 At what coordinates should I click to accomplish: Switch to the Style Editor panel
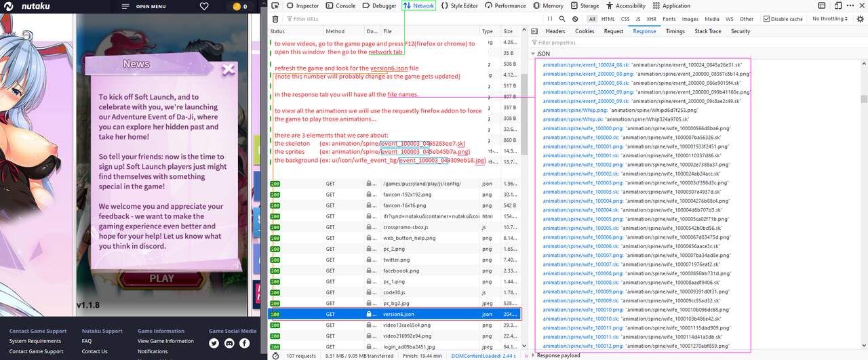coord(459,5)
